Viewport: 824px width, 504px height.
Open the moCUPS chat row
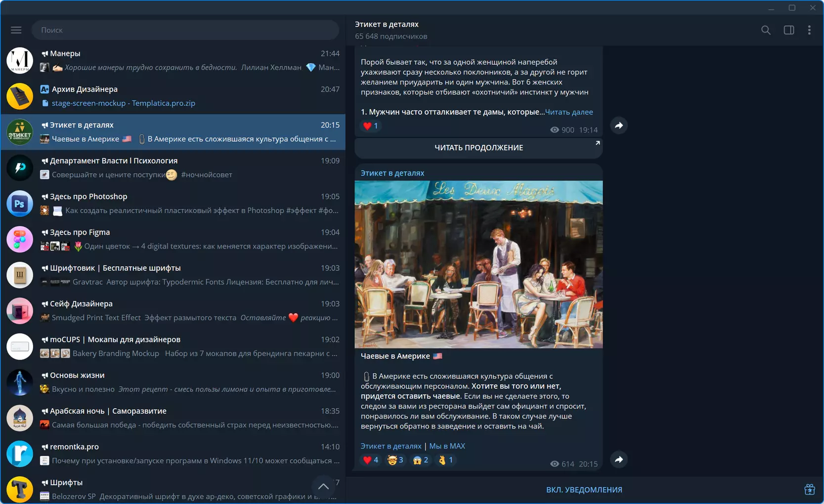click(x=173, y=346)
